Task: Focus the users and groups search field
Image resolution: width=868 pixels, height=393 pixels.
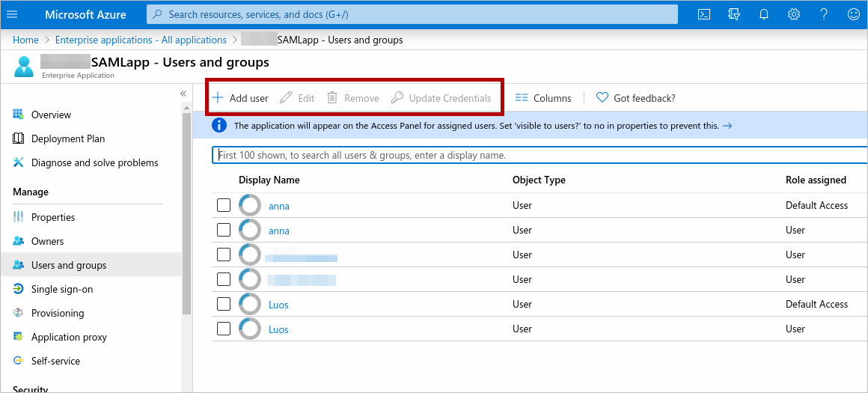Action: click(x=539, y=156)
